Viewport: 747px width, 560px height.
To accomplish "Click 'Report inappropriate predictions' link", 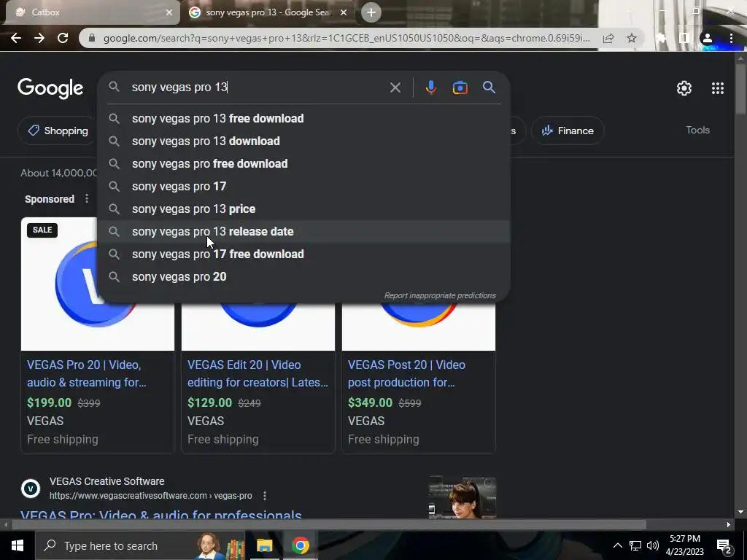I will pyautogui.click(x=440, y=296).
